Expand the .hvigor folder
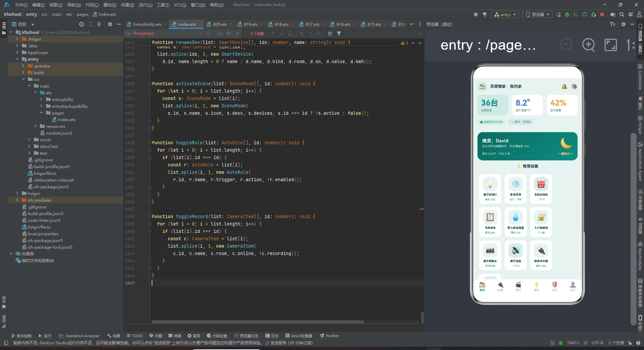Viewport: 644px width, 350px height. 17,39
